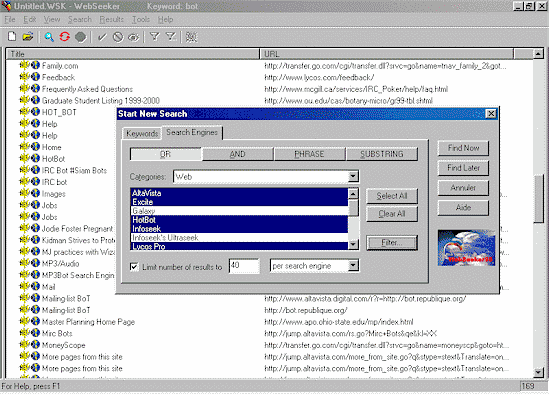
Task: Click the results list scroll up arrow
Action: click(x=538, y=54)
